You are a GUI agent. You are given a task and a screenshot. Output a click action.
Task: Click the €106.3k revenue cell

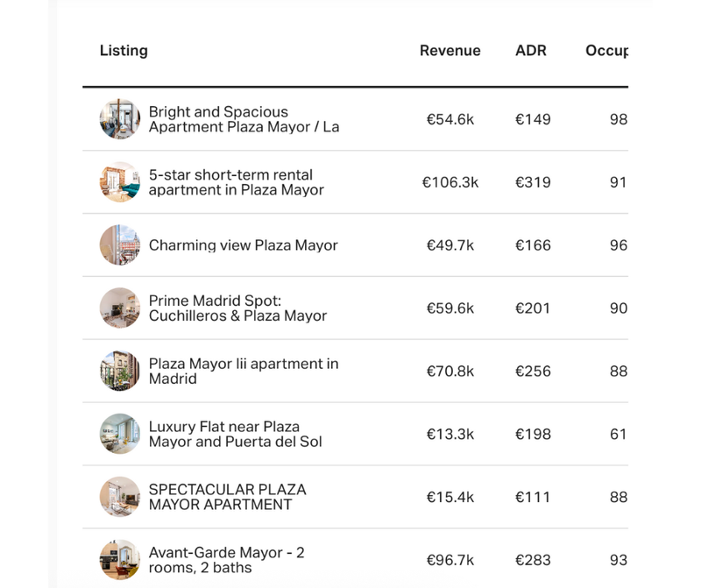click(450, 182)
